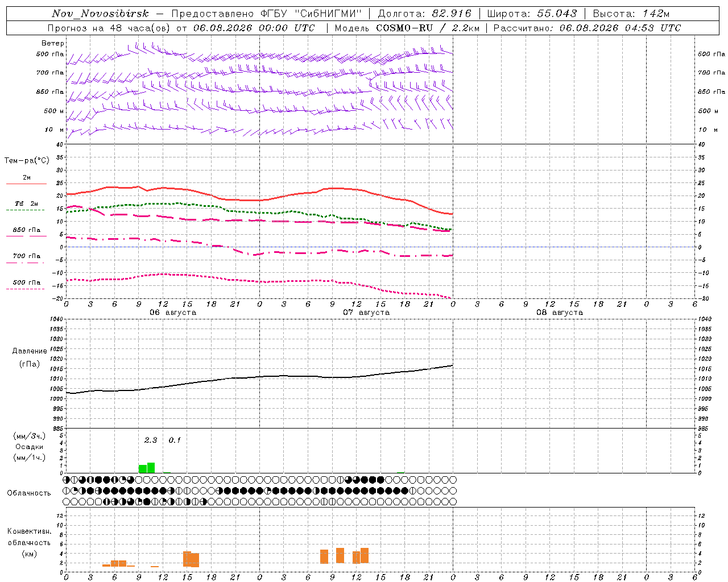
Task: Select the 08 августа date label
Action: 559,313
